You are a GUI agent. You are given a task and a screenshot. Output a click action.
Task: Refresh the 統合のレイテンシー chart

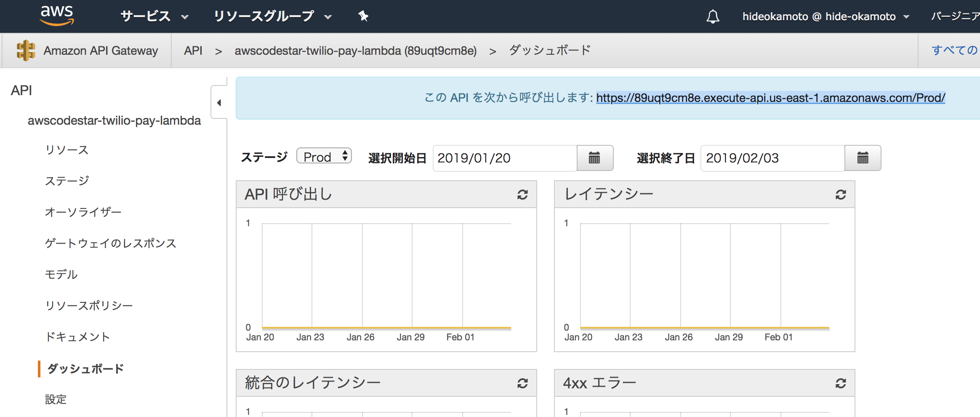[522, 383]
